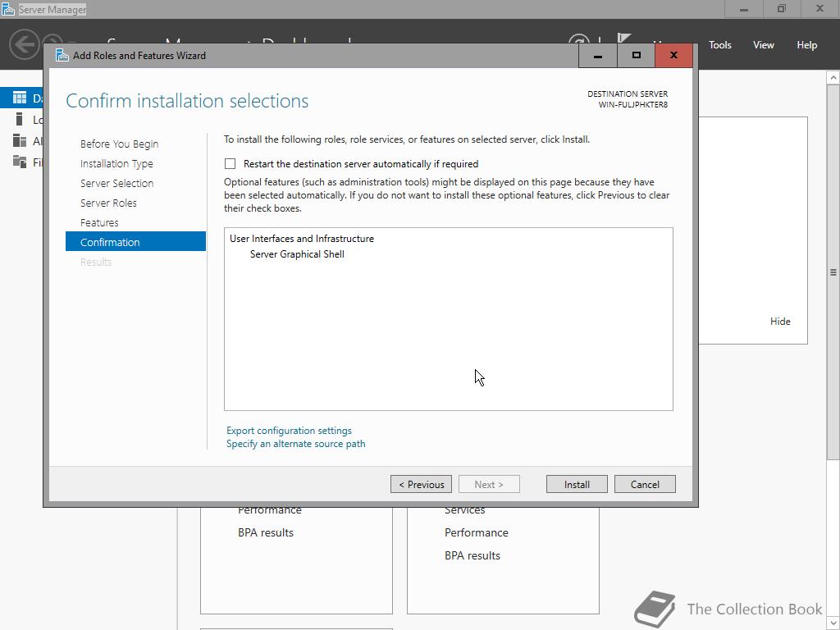This screenshot has height=630, width=840.
Task: Open BPA results in the left tile
Action: pos(266,532)
